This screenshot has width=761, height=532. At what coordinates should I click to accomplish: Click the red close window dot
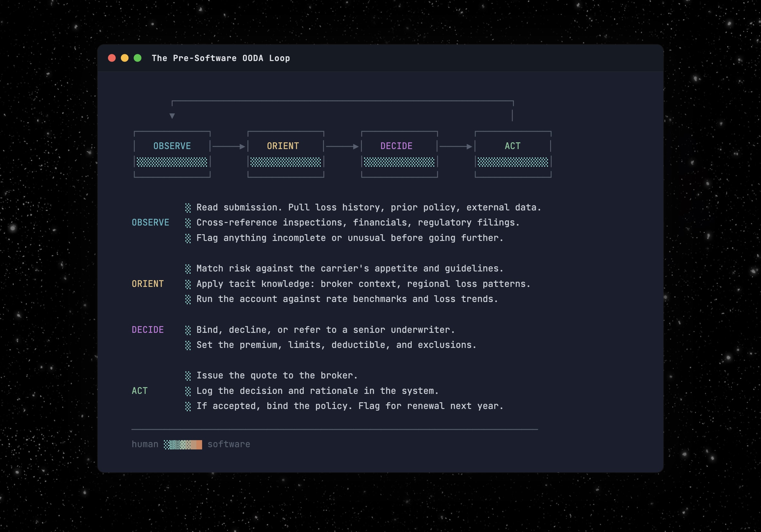tap(112, 58)
